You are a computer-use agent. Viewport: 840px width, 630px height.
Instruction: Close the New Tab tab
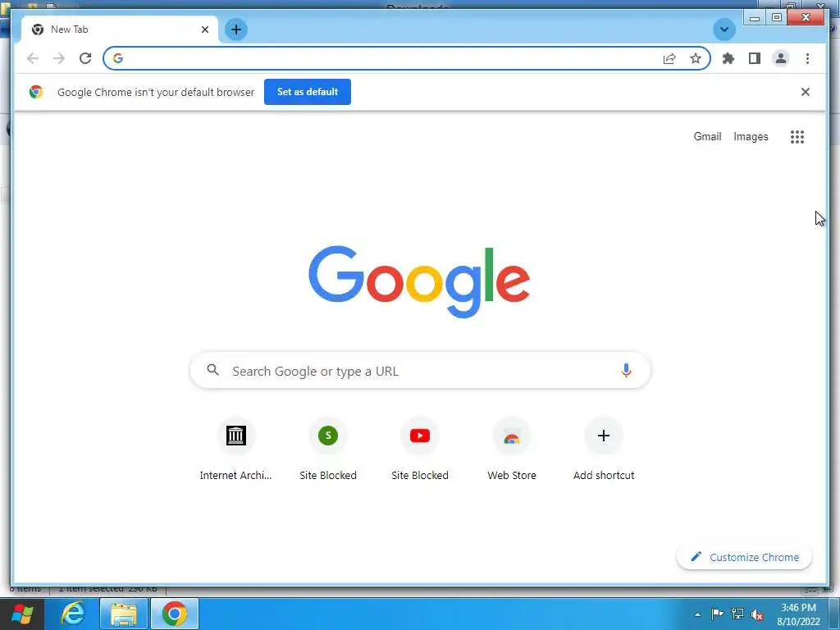coord(204,30)
